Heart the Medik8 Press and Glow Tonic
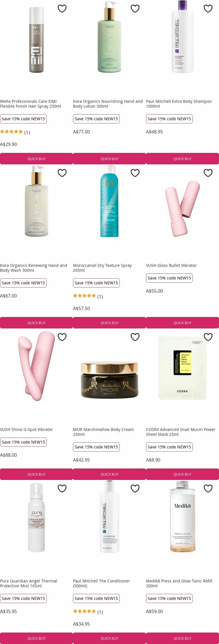 [x=208, y=488]
